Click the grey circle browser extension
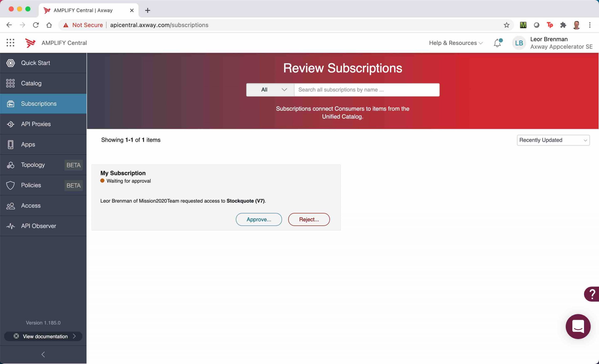 point(537,25)
